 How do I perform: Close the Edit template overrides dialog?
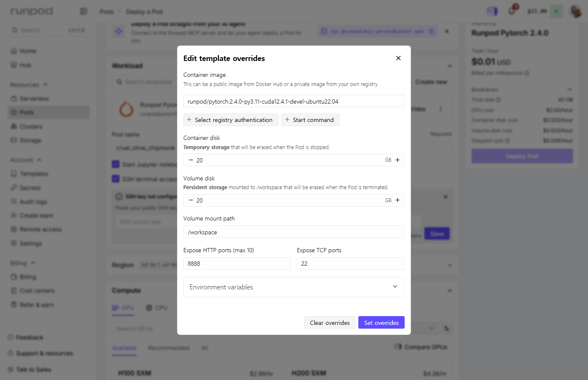398,58
